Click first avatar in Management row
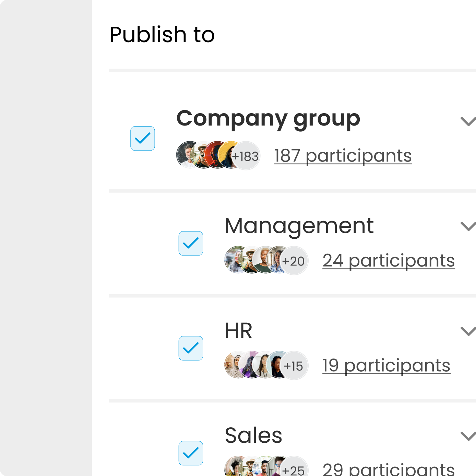Viewport: 476px width, 476px height. coord(234,260)
